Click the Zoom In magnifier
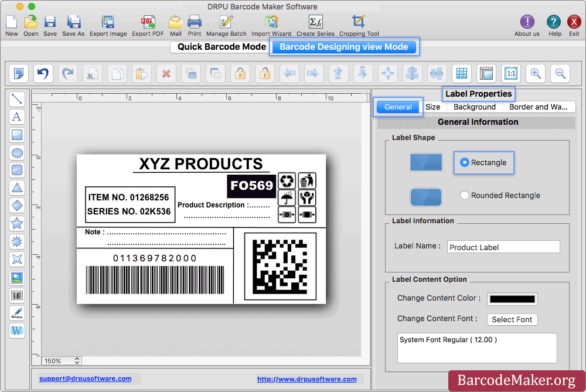Viewport: 586px width, 392px height. point(536,73)
